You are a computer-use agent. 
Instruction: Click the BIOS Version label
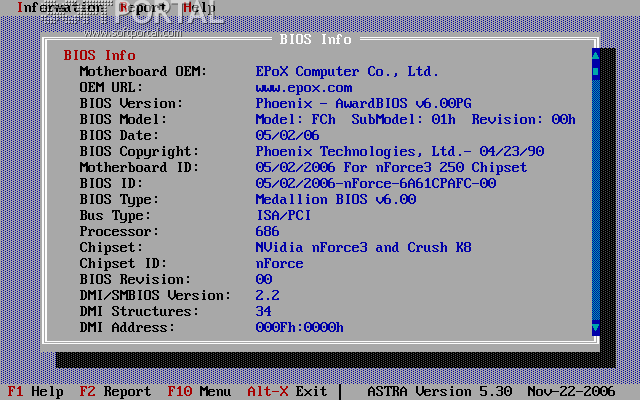(131, 103)
